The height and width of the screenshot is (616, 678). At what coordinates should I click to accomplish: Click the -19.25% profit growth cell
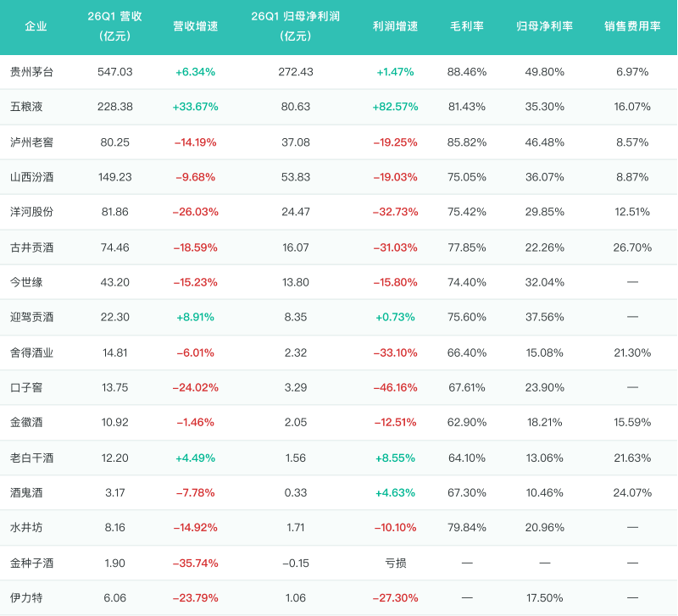(395, 142)
